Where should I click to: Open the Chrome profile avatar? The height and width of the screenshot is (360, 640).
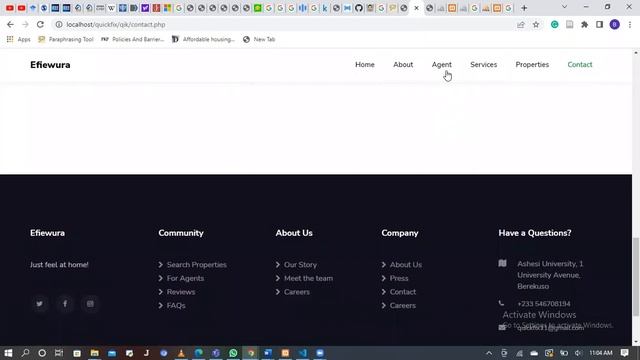click(615, 24)
